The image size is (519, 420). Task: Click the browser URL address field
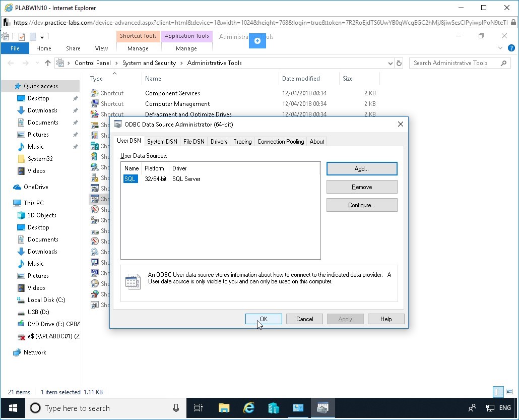[x=261, y=23]
